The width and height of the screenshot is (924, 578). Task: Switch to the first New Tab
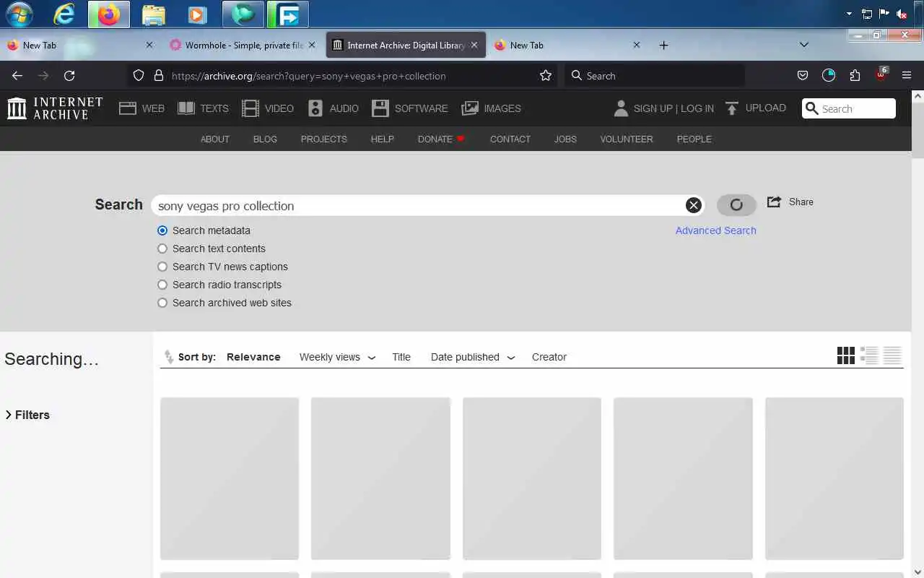pyautogui.click(x=81, y=45)
